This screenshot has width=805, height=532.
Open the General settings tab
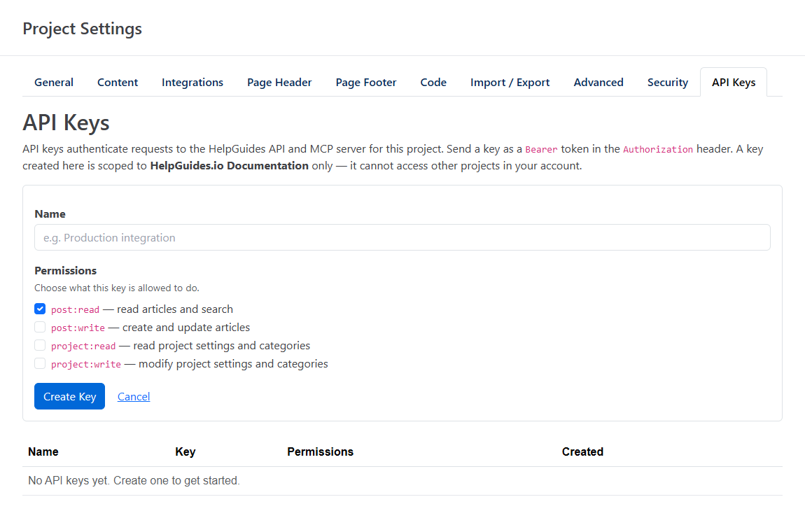tap(54, 82)
